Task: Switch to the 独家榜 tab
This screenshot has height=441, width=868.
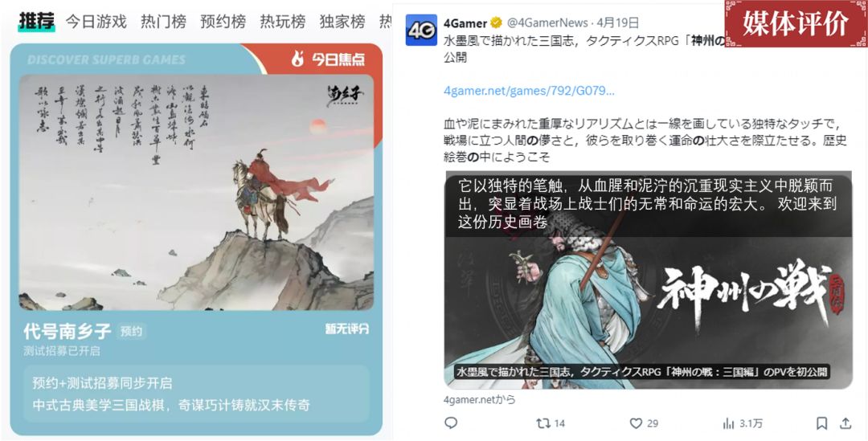Action: (342, 22)
